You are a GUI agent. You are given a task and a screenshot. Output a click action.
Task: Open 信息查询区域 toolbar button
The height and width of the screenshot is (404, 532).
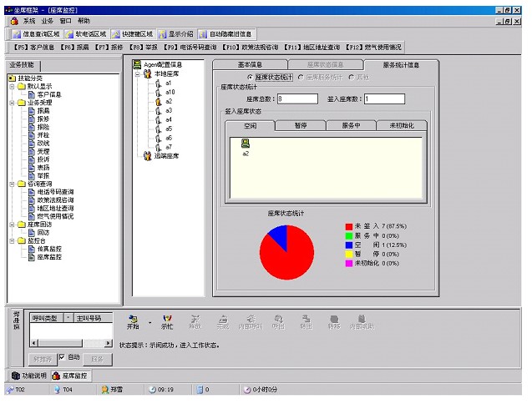37,34
